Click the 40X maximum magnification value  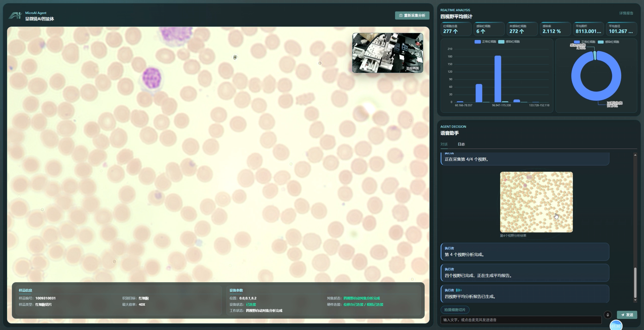pos(142,304)
